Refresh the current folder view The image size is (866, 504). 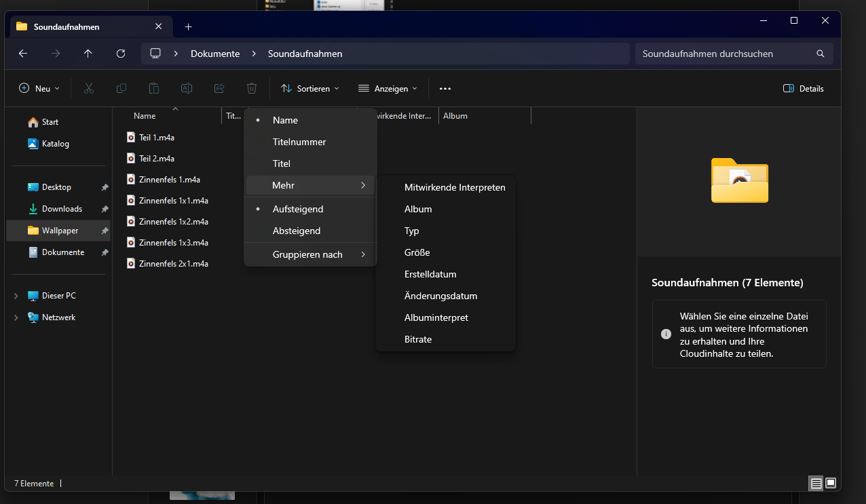120,53
